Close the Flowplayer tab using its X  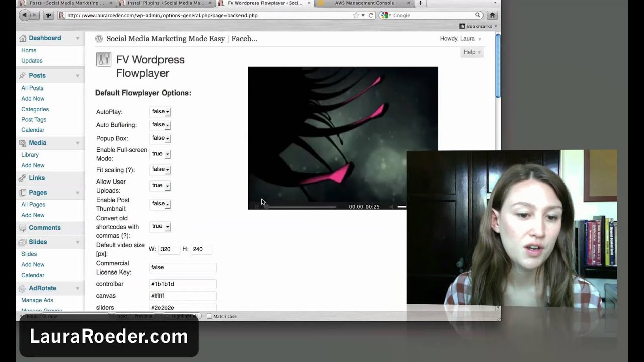tap(308, 3)
